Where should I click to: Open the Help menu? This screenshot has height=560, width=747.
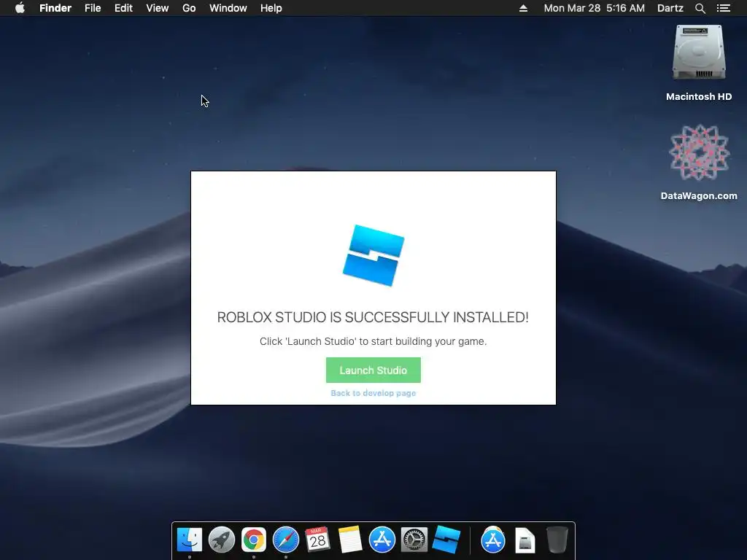(x=271, y=8)
